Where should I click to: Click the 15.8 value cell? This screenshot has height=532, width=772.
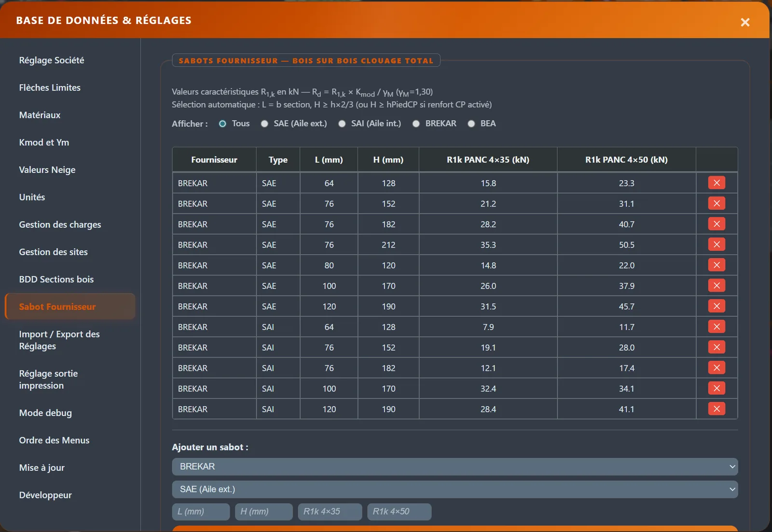pos(488,183)
